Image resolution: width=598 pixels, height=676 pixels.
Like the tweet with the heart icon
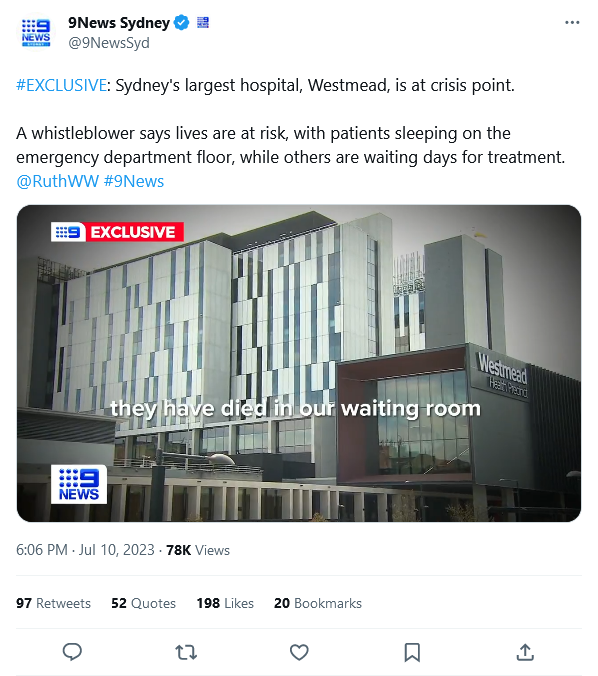coord(299,652)
